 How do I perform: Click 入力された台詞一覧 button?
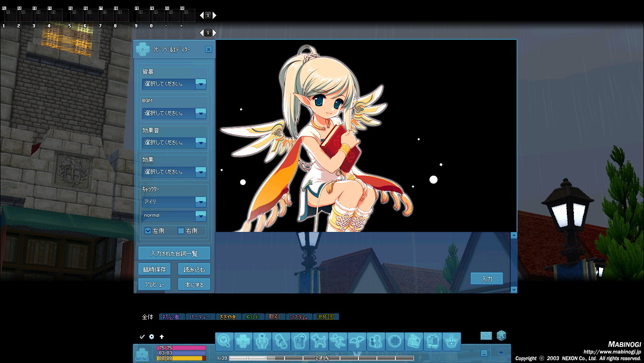(174, 253)
